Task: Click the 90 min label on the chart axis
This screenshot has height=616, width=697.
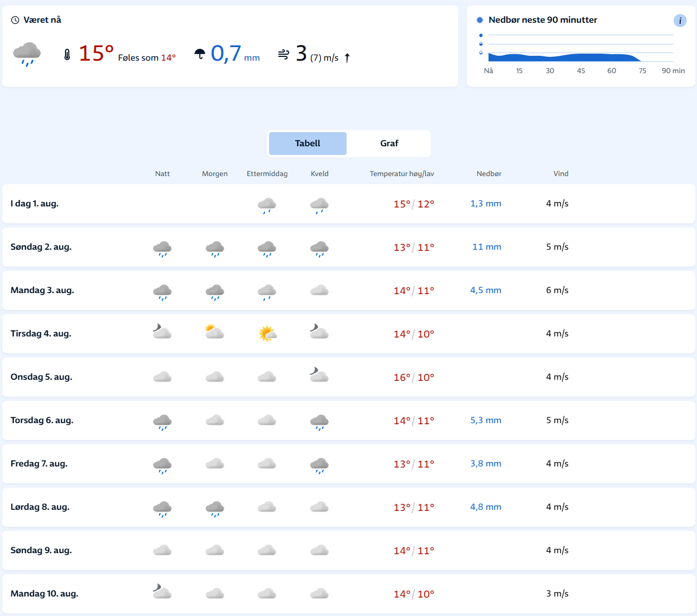Action: click(673, 71)
